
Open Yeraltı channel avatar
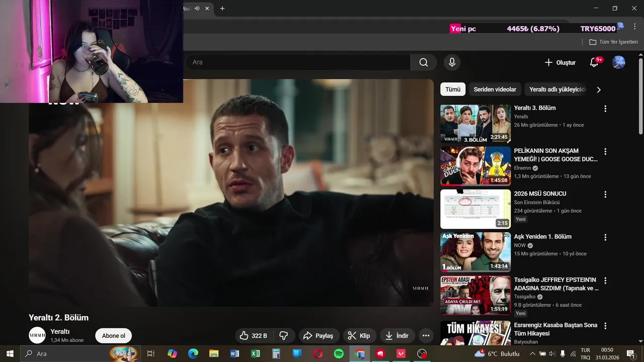(37, 335)
